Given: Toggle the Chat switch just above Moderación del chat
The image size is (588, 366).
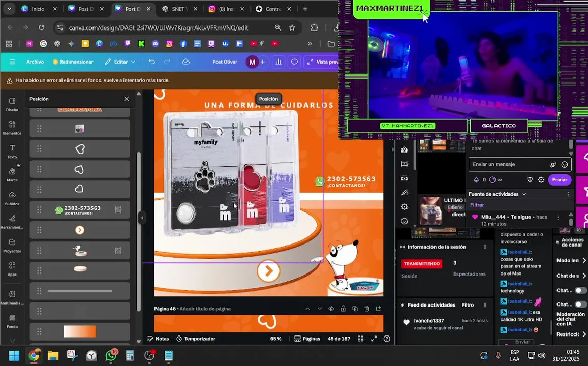Looking at the screenshot, I should click(x=580, y=304).
